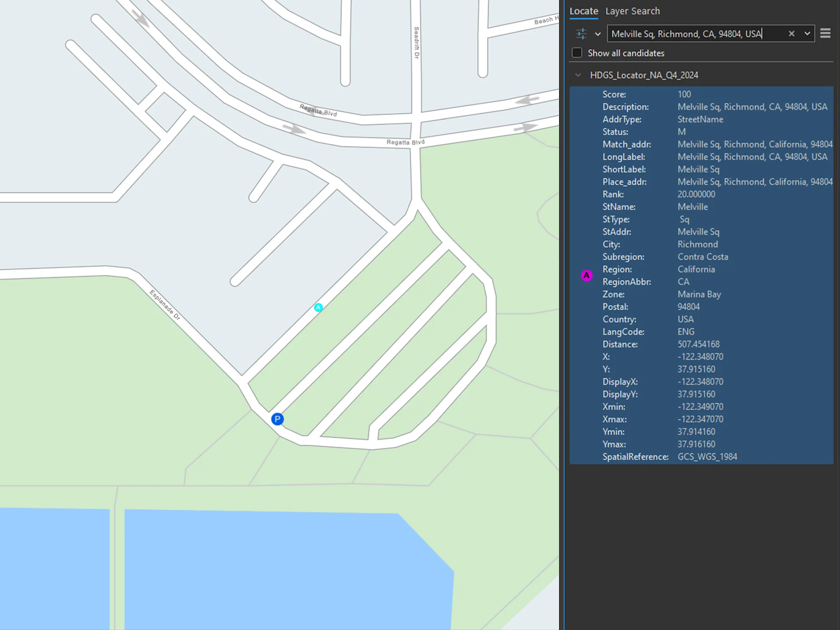Click the cyan A marker on the map

[318, 308]
